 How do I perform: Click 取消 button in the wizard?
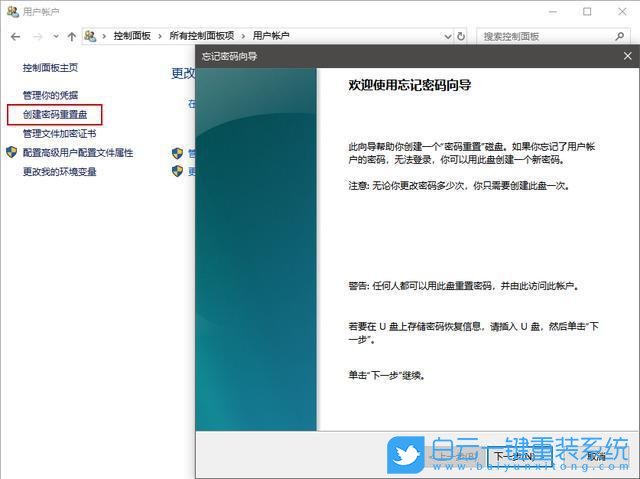pyautogui.click(x=596, y=456)
